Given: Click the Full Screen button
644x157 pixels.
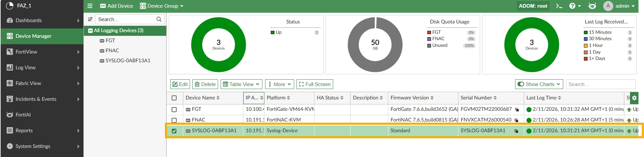Looking at the screenshot, I should pos(315,84).
